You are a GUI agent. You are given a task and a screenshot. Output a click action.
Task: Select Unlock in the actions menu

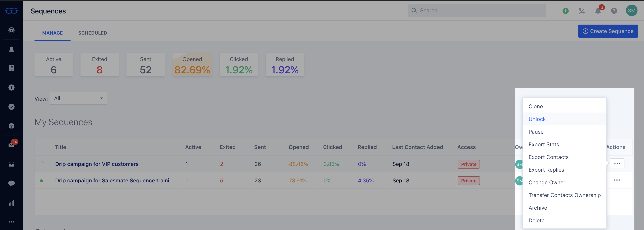point(537,119)
